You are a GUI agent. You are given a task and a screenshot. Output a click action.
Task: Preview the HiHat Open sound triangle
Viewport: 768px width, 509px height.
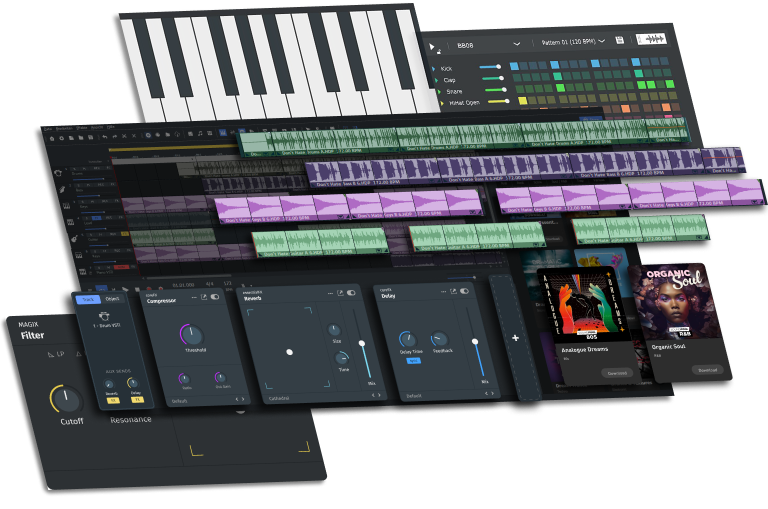[x=442, y=103]
